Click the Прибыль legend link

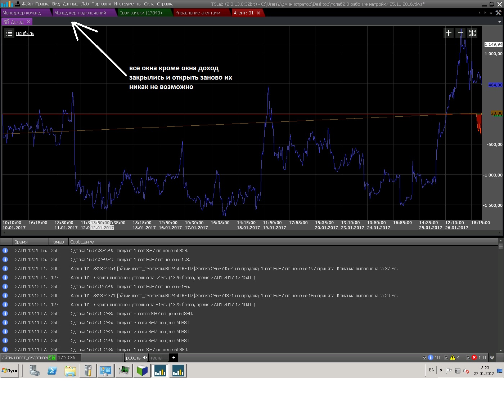point(25,33)
